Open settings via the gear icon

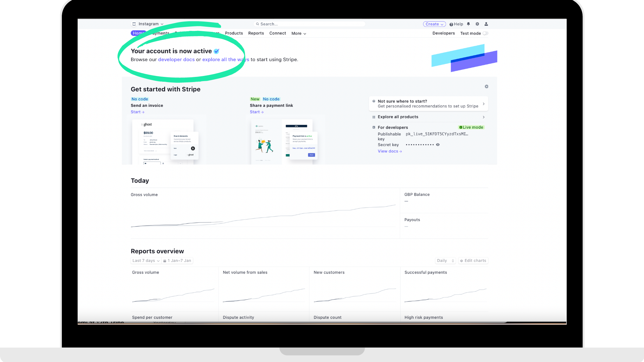point(477,24)
